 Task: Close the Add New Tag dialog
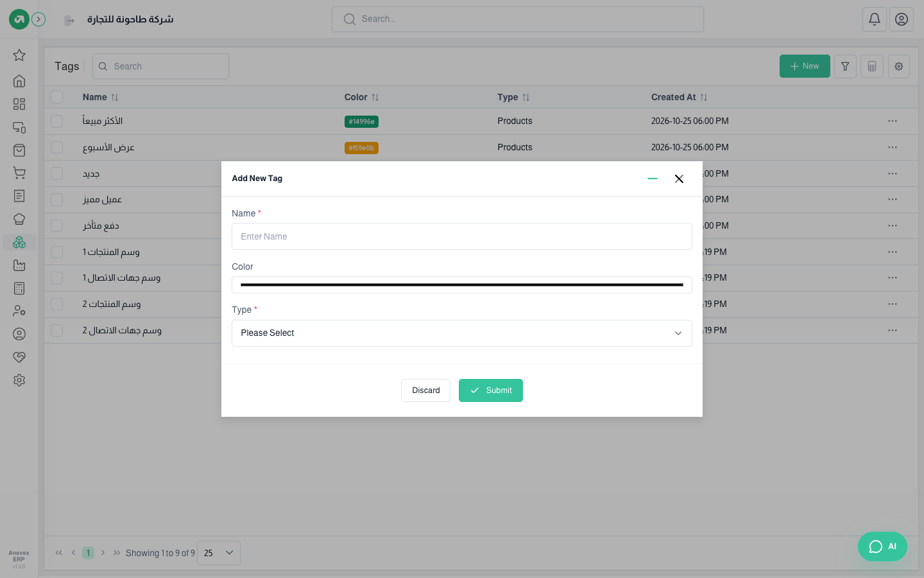[x=679, y=179]
